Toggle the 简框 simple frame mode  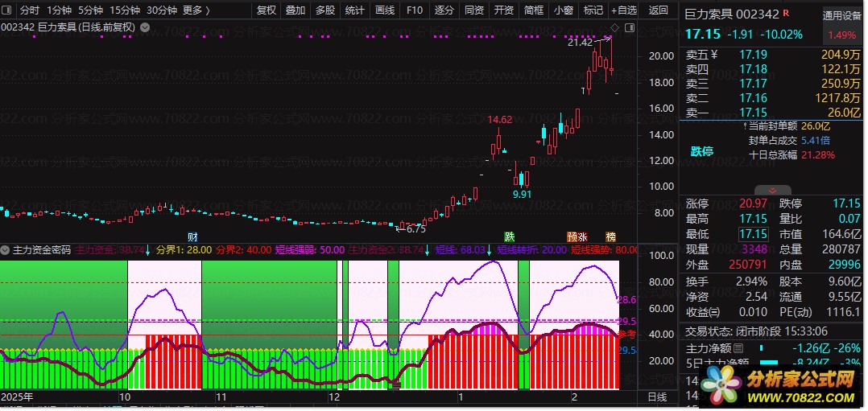(534, 10)
